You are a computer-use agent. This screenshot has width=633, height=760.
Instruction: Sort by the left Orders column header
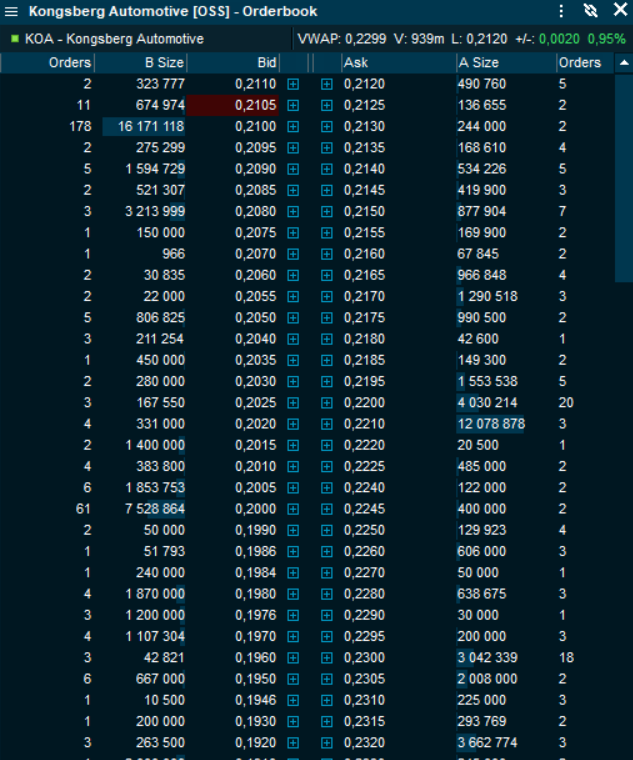pos(47,63)
